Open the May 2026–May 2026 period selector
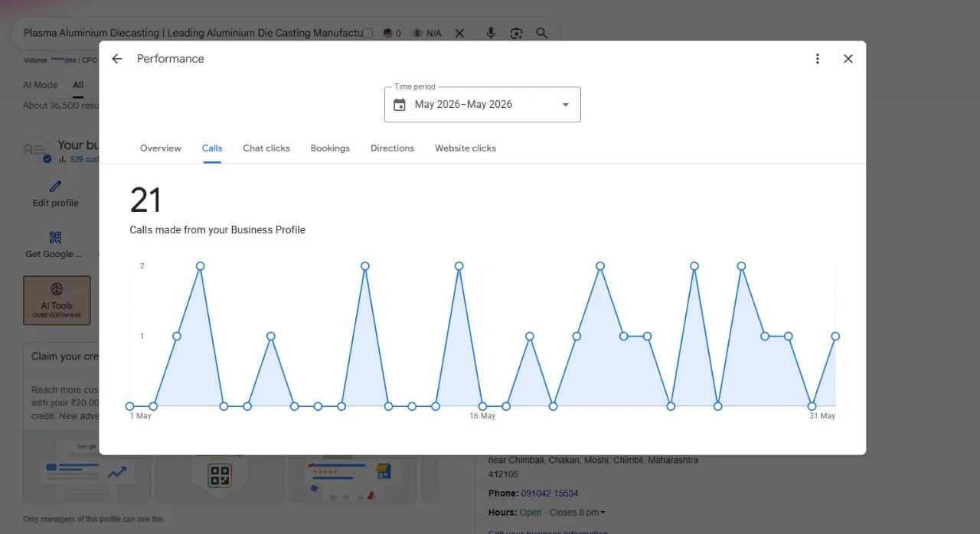The width and height of the screenshot is (980, 534). coord(482,105)
